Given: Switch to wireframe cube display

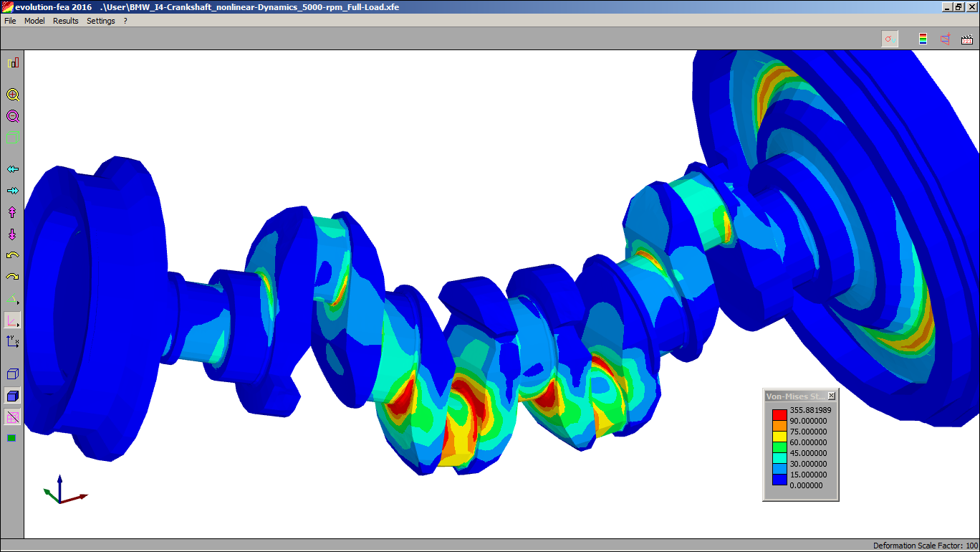Looking at the screenshot, I should pyautogui.click(x=13, y=374).
